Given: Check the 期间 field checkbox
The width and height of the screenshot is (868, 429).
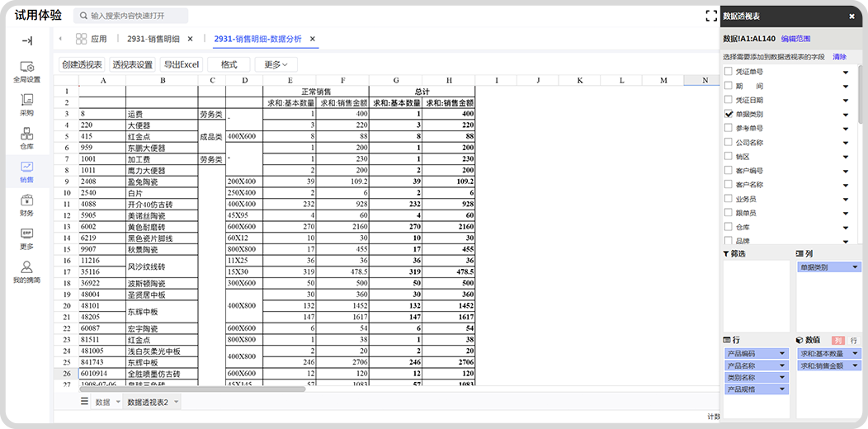Looking at the screenshot, I should [x=729, y=86].
